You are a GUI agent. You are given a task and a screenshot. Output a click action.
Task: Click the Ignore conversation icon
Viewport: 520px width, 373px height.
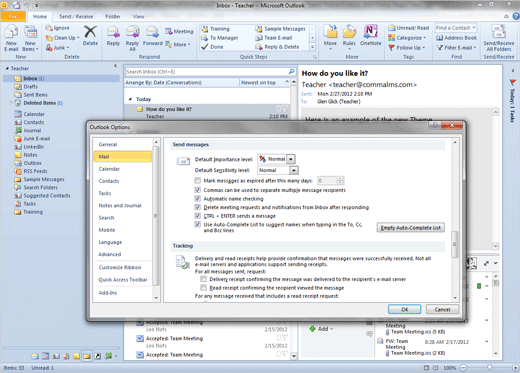click(x=49, y=28)
